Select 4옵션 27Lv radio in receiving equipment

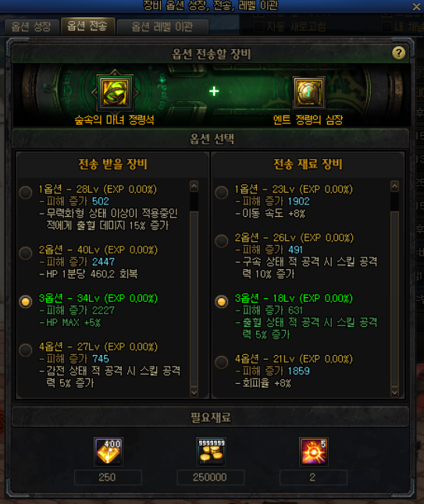click(x=26, y=350)
